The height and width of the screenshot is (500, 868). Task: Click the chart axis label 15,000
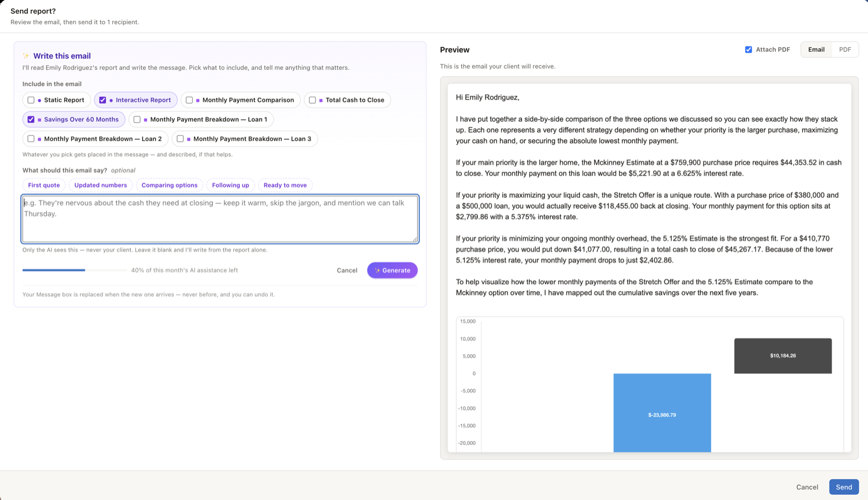(x=468, y=321)
